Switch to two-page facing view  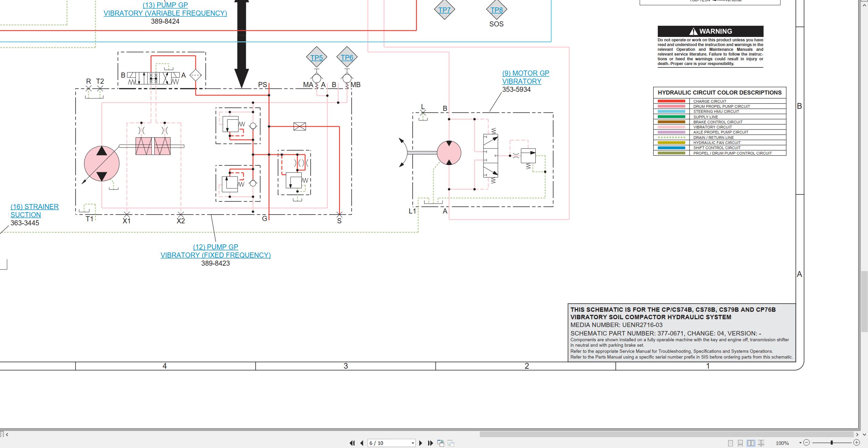point(751,443)
